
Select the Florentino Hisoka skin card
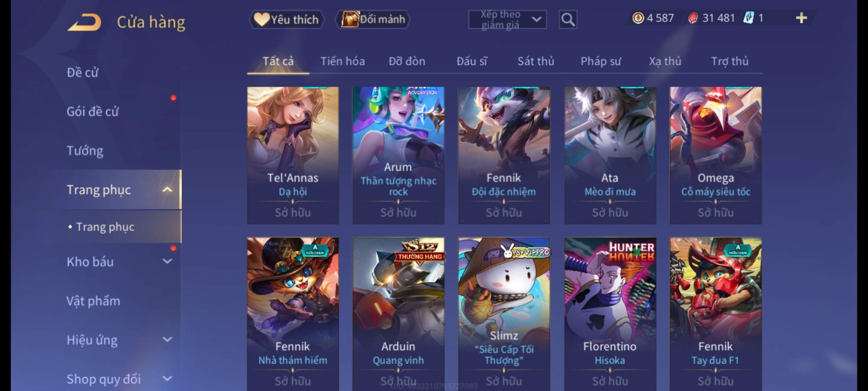click(610, 314)
